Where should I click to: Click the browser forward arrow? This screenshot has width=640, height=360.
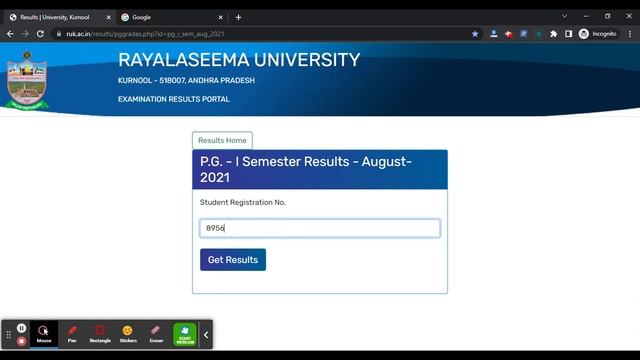point(25,34)
